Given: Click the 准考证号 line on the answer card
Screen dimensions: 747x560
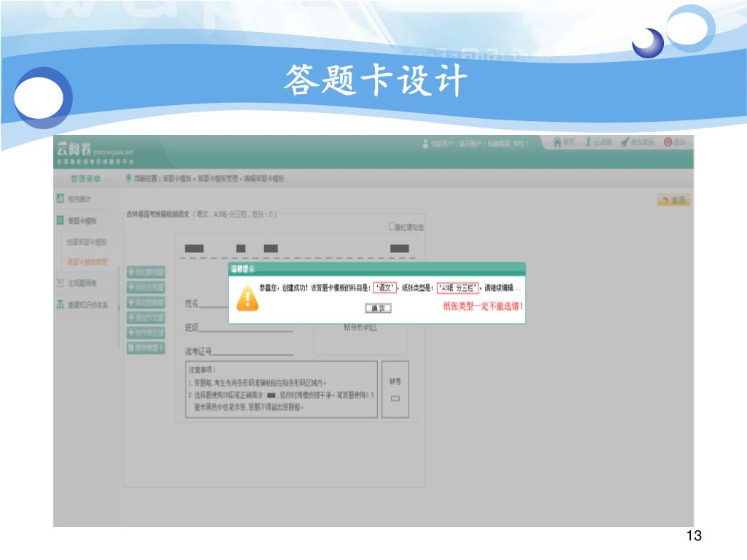Looking at the screenshot, I should tap(239, 351).
